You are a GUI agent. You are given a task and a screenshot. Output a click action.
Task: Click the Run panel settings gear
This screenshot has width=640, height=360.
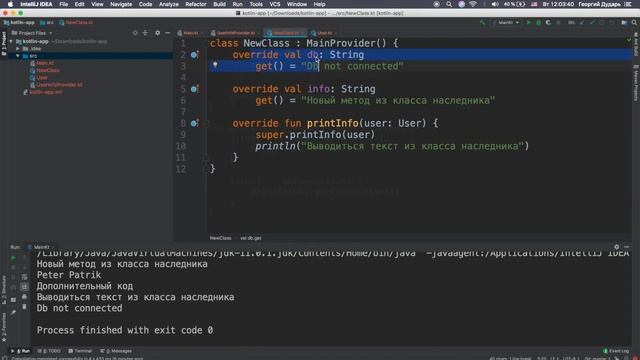617,247
